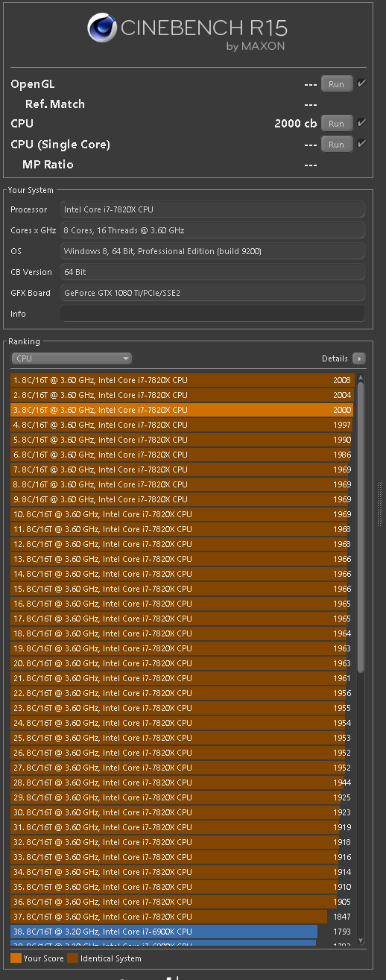Click the Cinebench sphere logo icon
Screen dimensions: 386x980
(101, 28)
